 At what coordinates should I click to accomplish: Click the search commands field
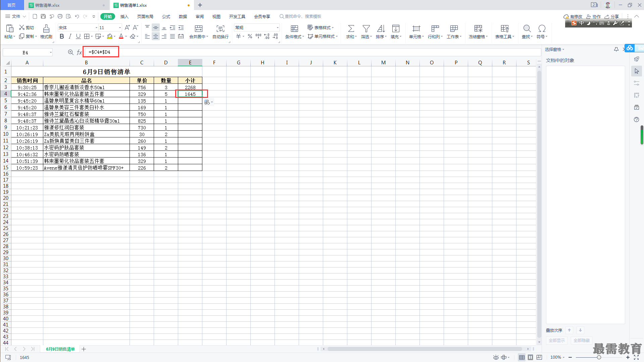click(x=301, y=16)
